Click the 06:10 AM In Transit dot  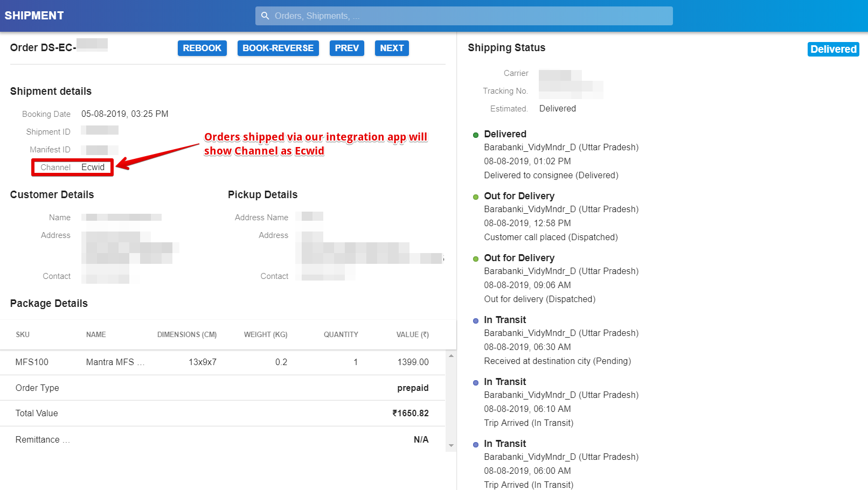(476, 383)
